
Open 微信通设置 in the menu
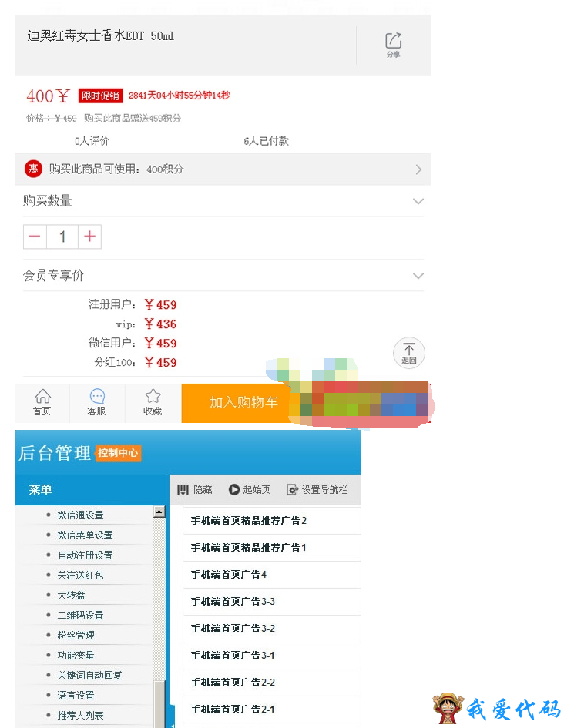click(80, 515)
